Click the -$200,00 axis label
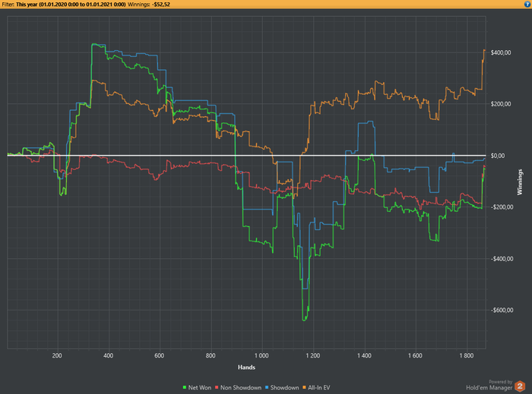The height and width of the screenshot is (394, 532). [502, 207]
